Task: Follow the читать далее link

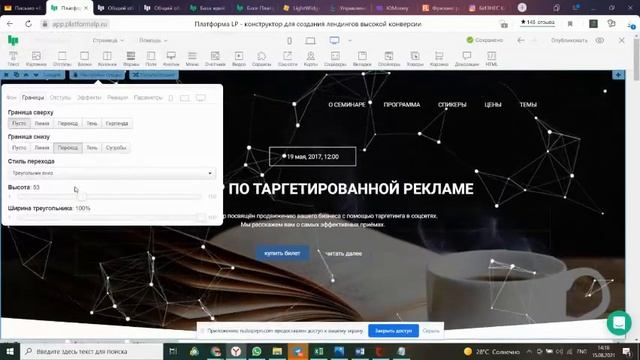Action: (x=343, y=253)
